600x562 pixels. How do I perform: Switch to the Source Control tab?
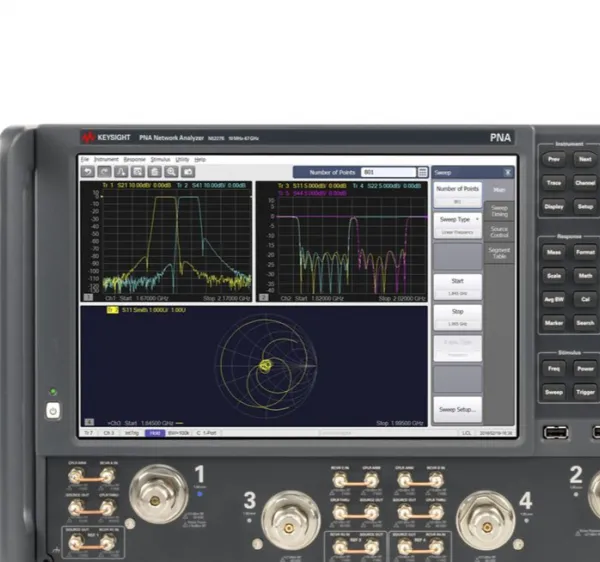pos(499,232)
